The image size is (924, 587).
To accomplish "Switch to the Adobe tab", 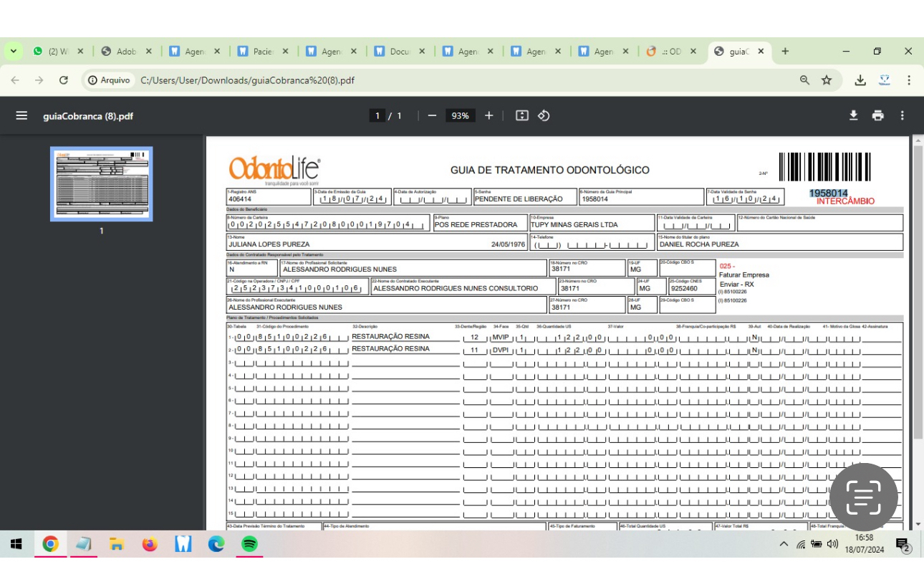I will click(x=120, y=52).
